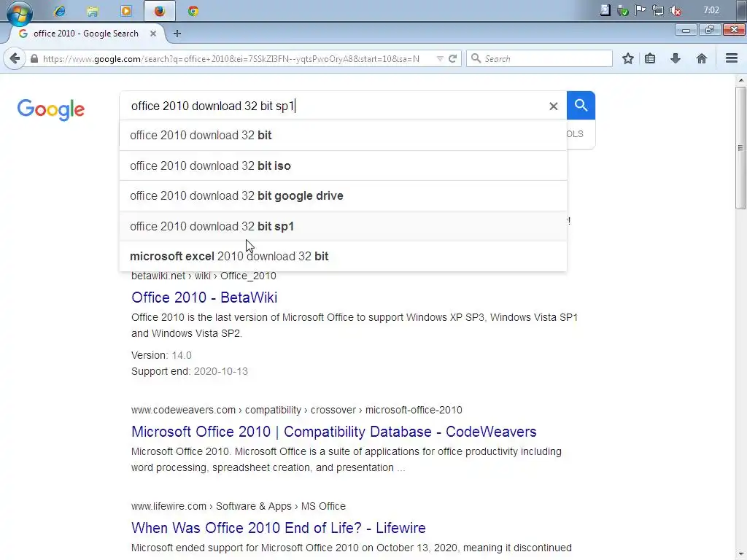Open "When Was Office 2010 End of Life?" result
This screenshot has width=747, height=560.
(278, 528)
